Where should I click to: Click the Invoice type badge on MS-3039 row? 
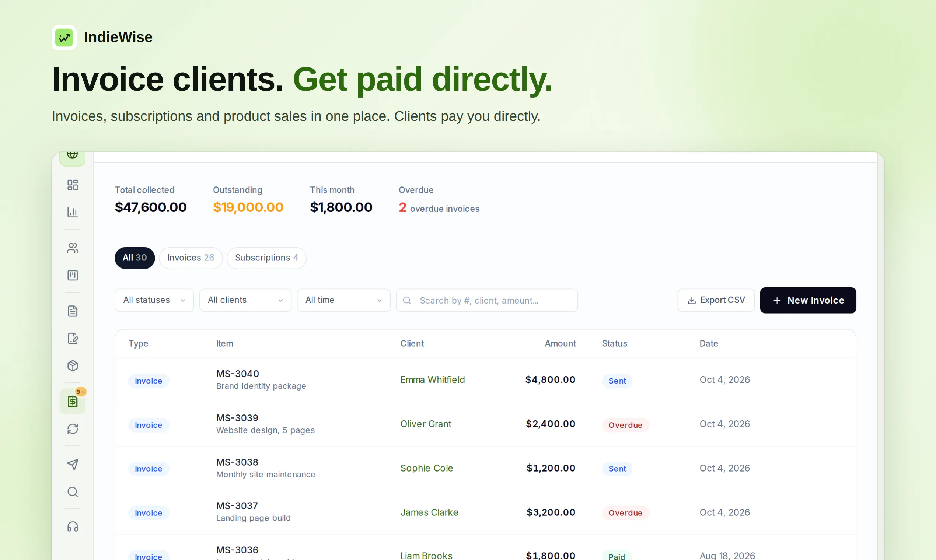(149, 425)
